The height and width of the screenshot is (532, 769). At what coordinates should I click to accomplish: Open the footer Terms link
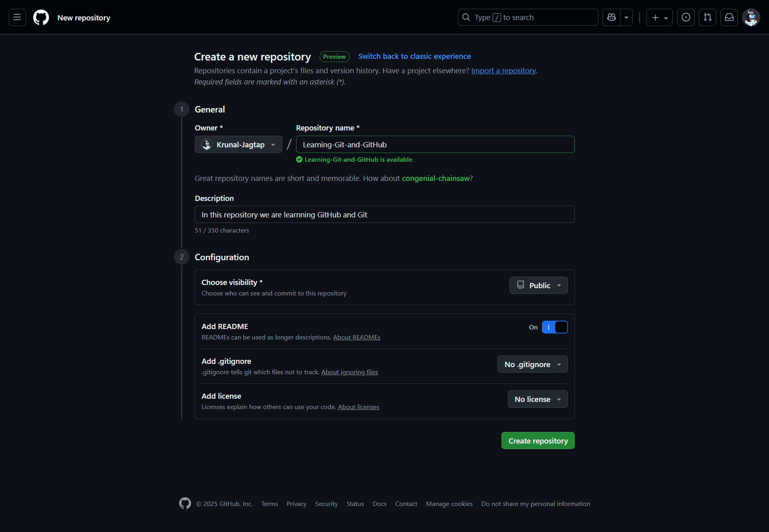tap(269, 504)
